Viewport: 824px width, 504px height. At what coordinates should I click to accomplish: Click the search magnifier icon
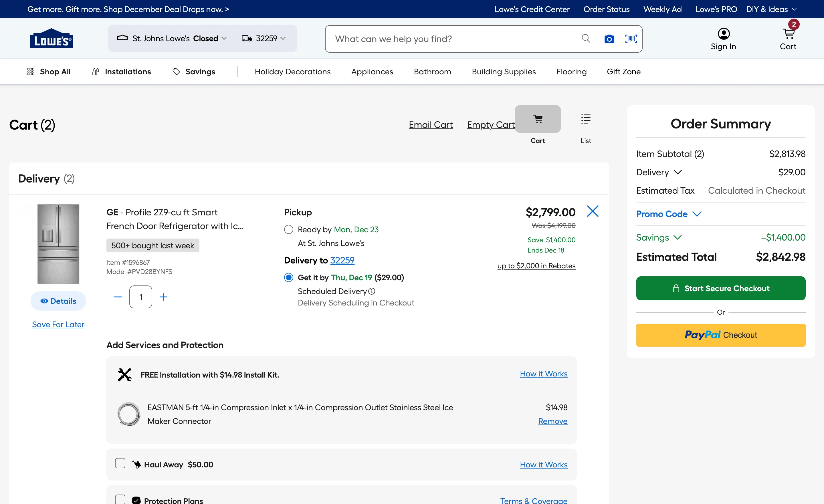[x=586, y=38]
